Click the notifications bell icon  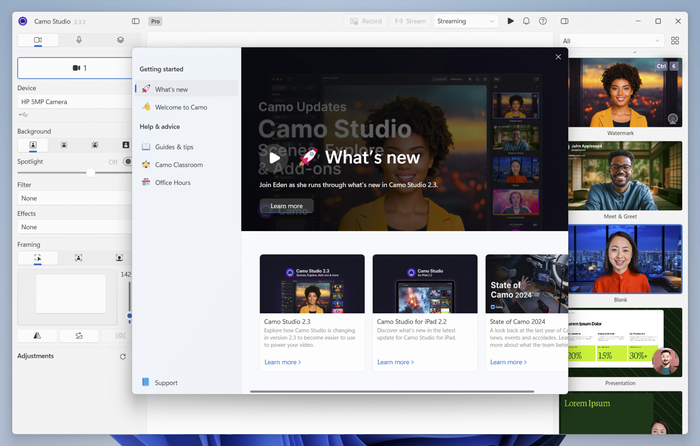point(527,21)
